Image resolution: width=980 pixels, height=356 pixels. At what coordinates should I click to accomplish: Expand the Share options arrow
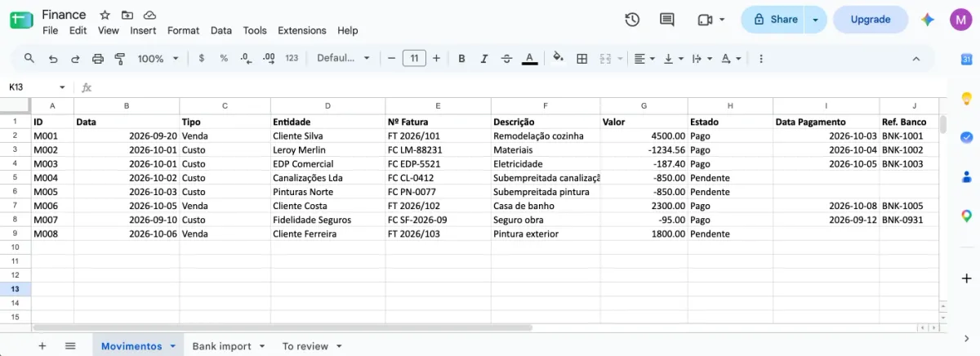(816, 20)
